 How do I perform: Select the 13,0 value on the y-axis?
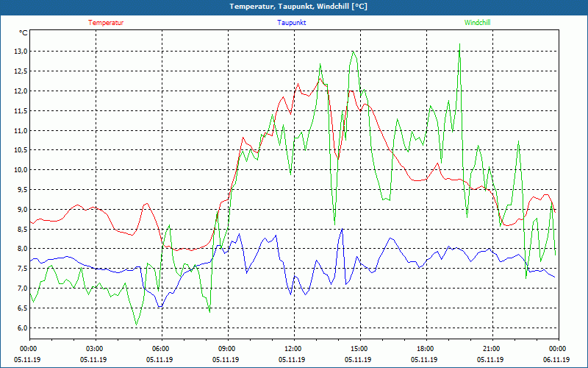pyautogui.click(x=18, y=52)
